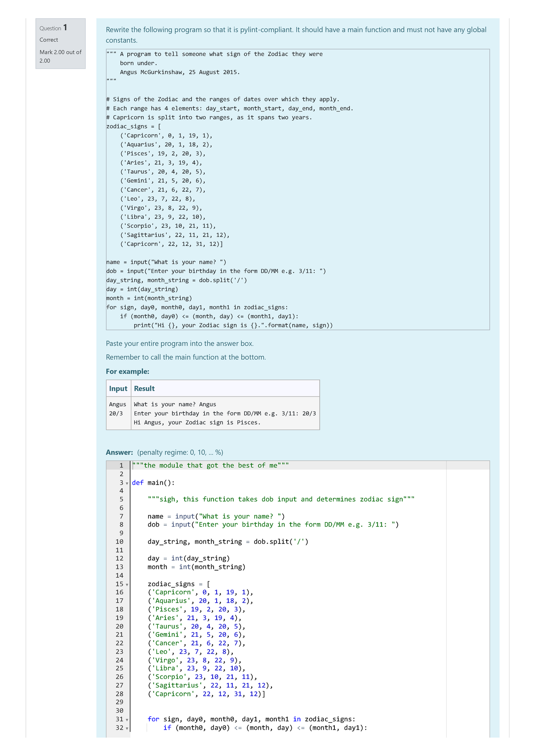
Task: Collapse the def main() fold arrow
Action: coord(127,483)
